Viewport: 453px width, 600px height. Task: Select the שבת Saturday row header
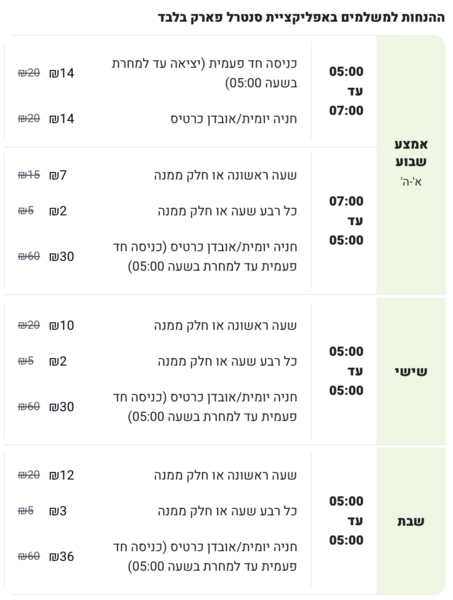pyautogui.click(x=411, y=521)
